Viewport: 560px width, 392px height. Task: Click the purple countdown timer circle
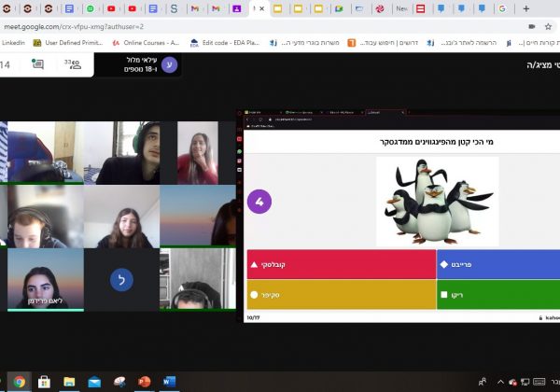[x=259, y=202]
